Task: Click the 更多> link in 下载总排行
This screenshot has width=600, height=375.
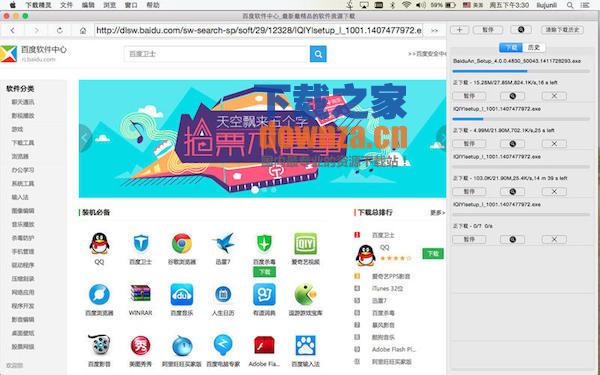Action: click(x=437, y=212)
